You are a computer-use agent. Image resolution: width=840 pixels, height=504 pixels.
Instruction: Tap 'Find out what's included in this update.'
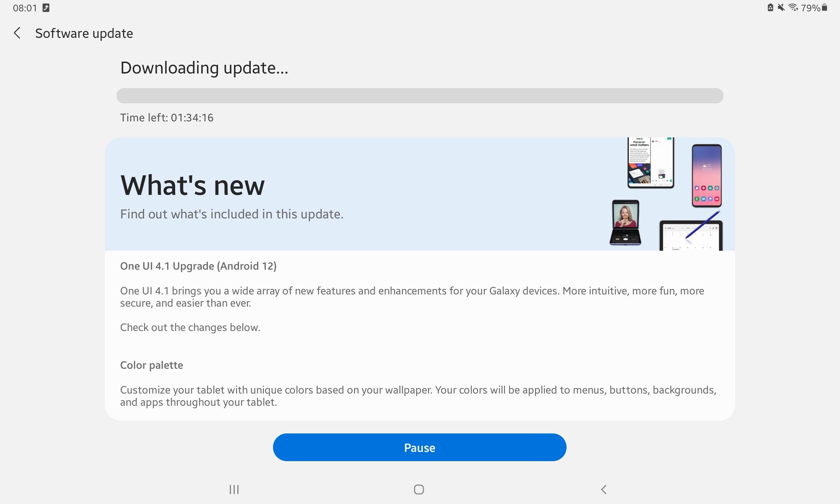click(x=232, y=214)
